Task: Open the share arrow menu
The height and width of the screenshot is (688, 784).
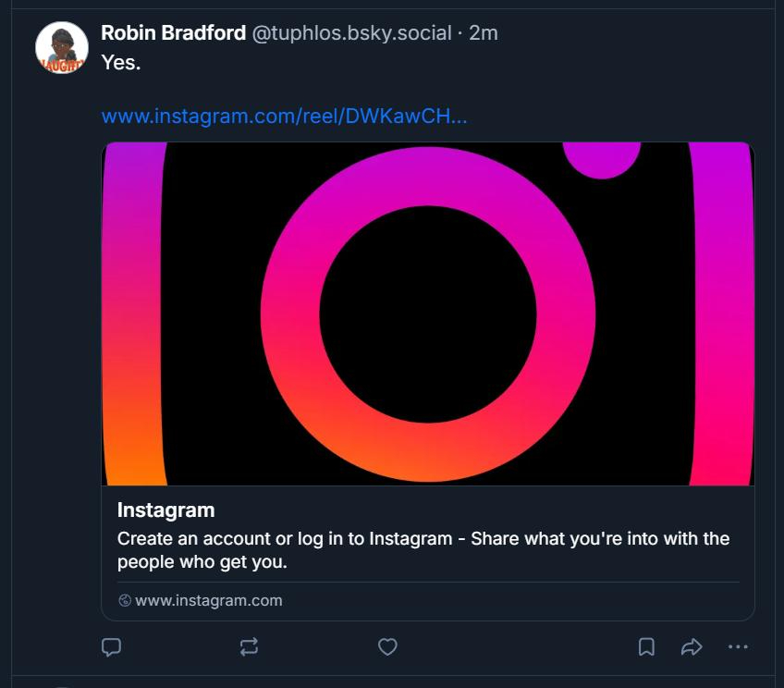Action: (692, 647)
